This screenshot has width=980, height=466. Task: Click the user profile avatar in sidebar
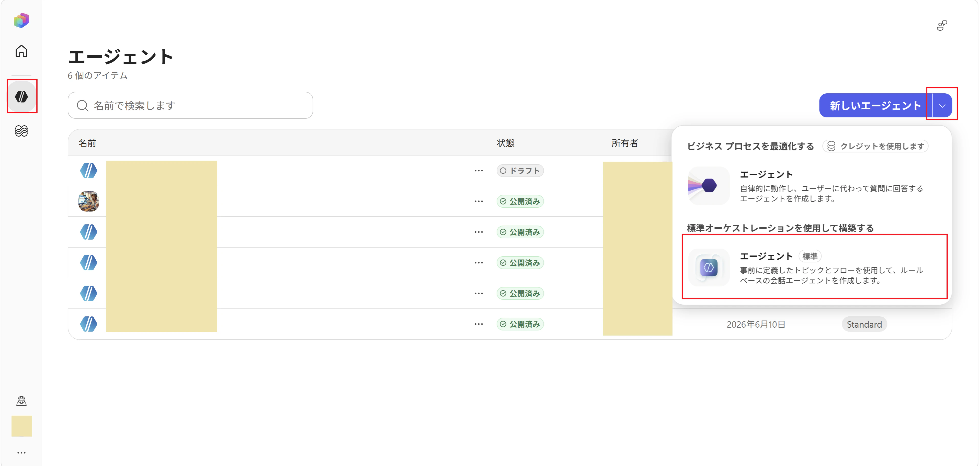pyautogui.click(x=22, y=426)
